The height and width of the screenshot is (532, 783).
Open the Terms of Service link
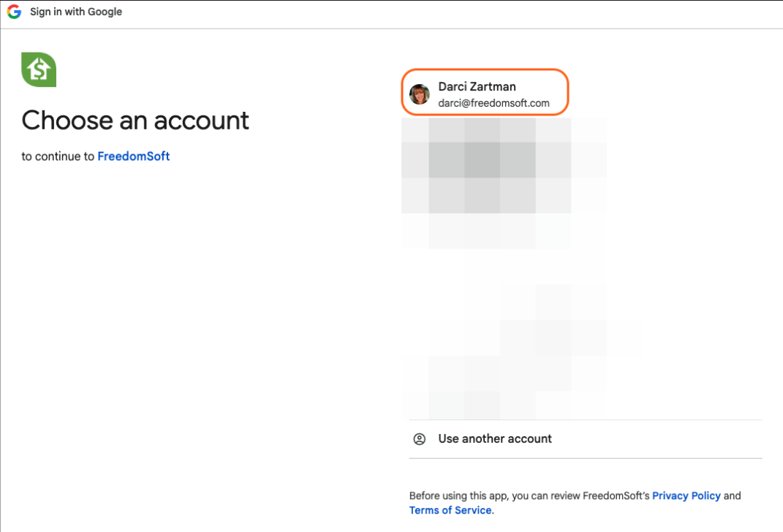[450, 510]
